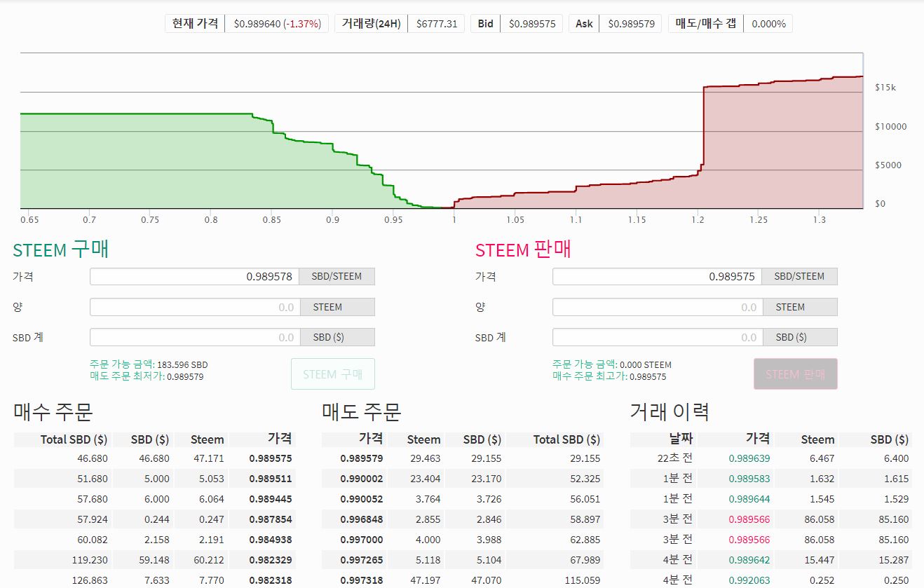The image size is (924, 588).
Task: Select sell order row priced 0.990052
Action: pos(463,499)
